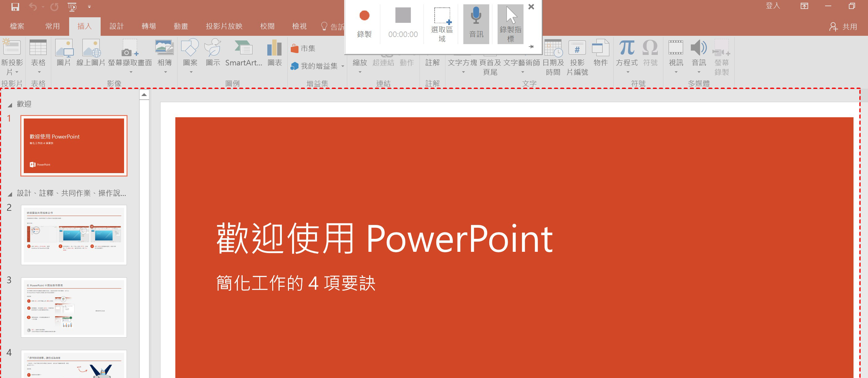Insert 日期及時間 date and time
This screenshot has height=378, width=868.
(x=553, y=57)
